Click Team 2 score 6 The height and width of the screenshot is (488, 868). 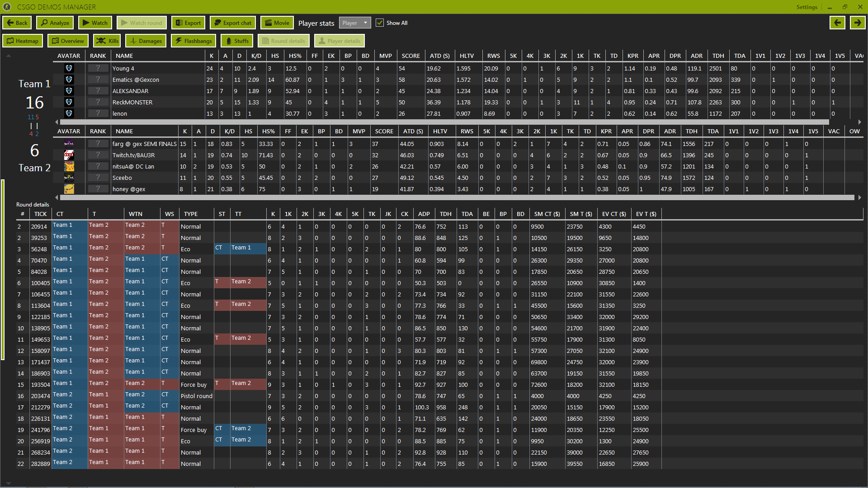click(x=34, y=150)
